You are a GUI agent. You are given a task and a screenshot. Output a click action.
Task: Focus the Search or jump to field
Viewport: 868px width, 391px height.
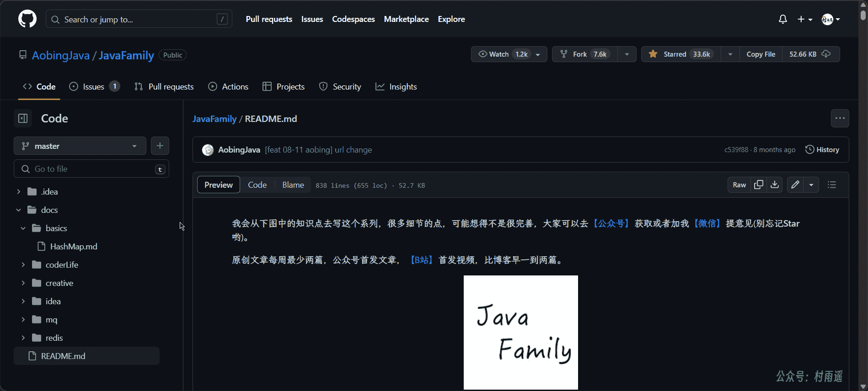pyautogui.click(x=139, y=19)
